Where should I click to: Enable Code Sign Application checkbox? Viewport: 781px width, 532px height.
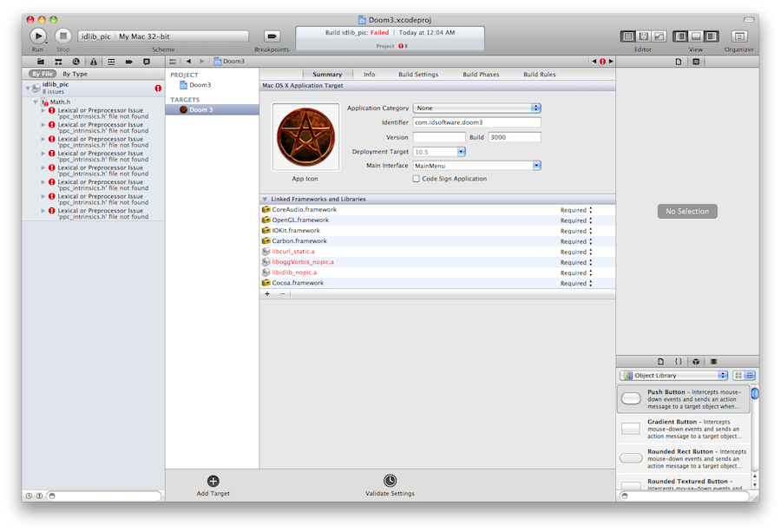416,179
